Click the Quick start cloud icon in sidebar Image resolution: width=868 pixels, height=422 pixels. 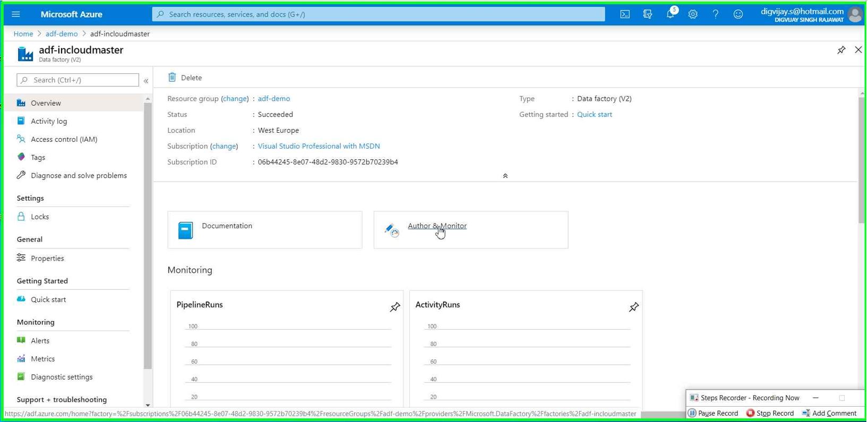point(21,299)
